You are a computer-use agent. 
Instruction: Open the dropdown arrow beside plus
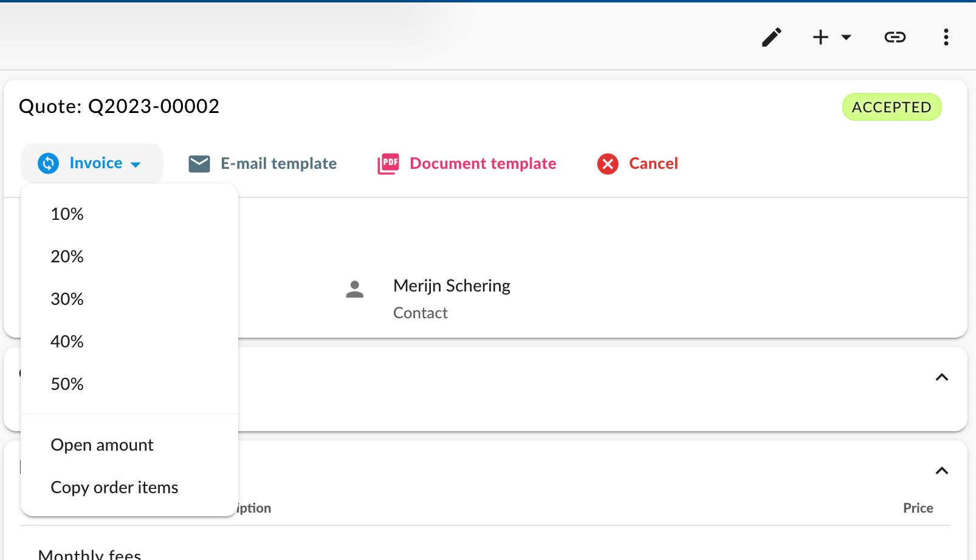click(x=846, y=38)
